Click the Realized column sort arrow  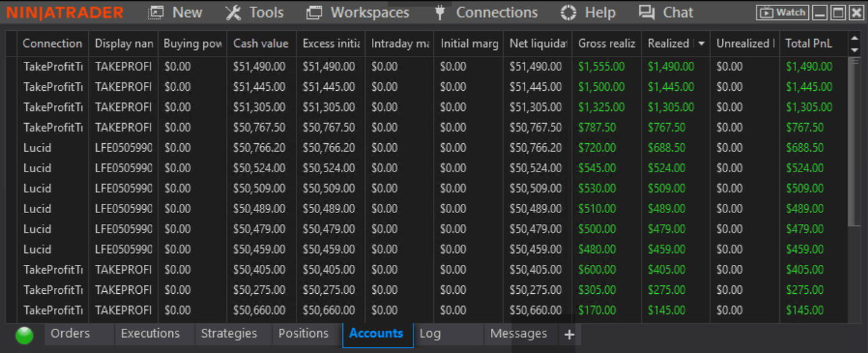click(x=701, y=44)
